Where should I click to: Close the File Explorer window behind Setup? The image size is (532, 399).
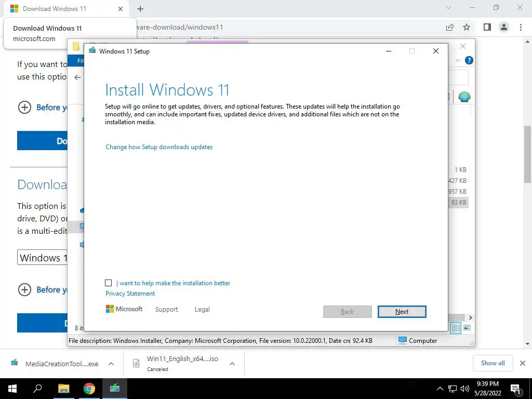[463, 46]
